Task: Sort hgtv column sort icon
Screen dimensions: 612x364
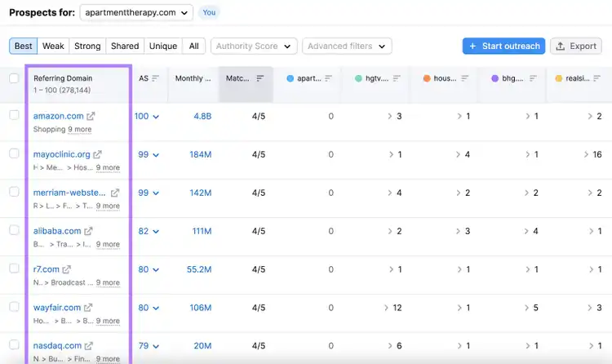Action: pos(397,78)
